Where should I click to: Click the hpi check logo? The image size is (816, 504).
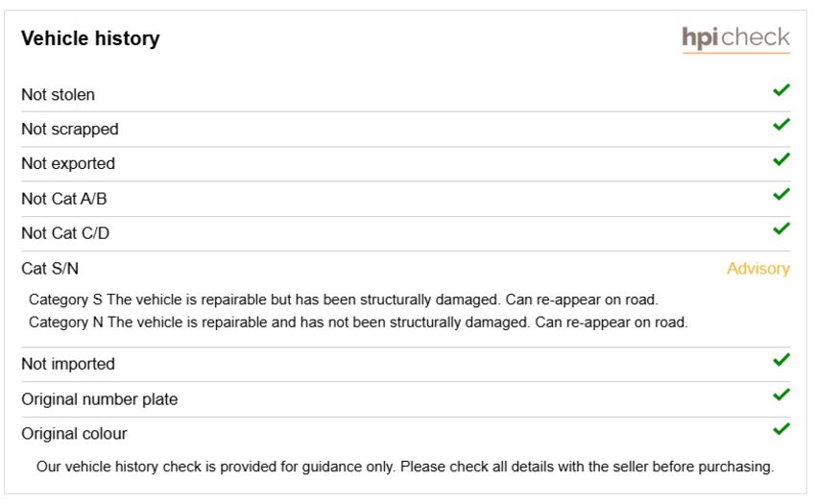tap(735, 39)
